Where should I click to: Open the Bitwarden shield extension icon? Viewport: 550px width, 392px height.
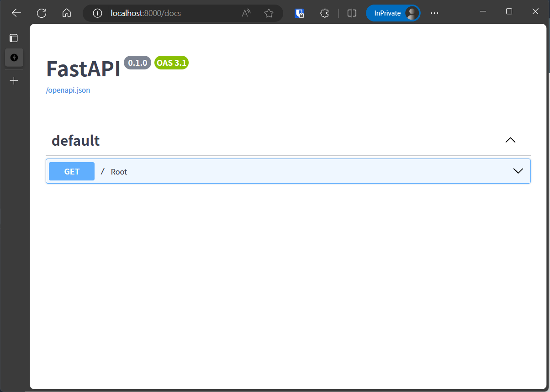300,13
